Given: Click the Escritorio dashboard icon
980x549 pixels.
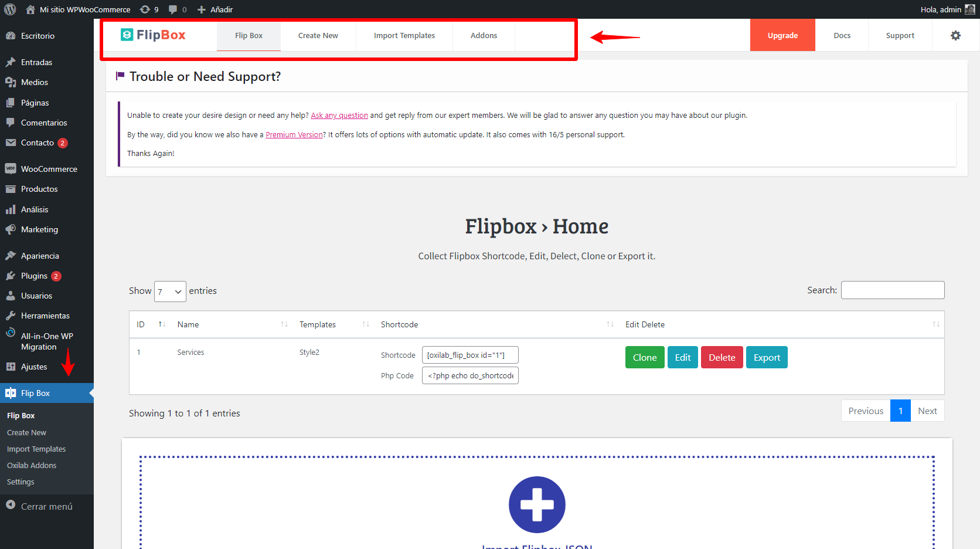Looking at the screenshot, I should pos(11,35).
